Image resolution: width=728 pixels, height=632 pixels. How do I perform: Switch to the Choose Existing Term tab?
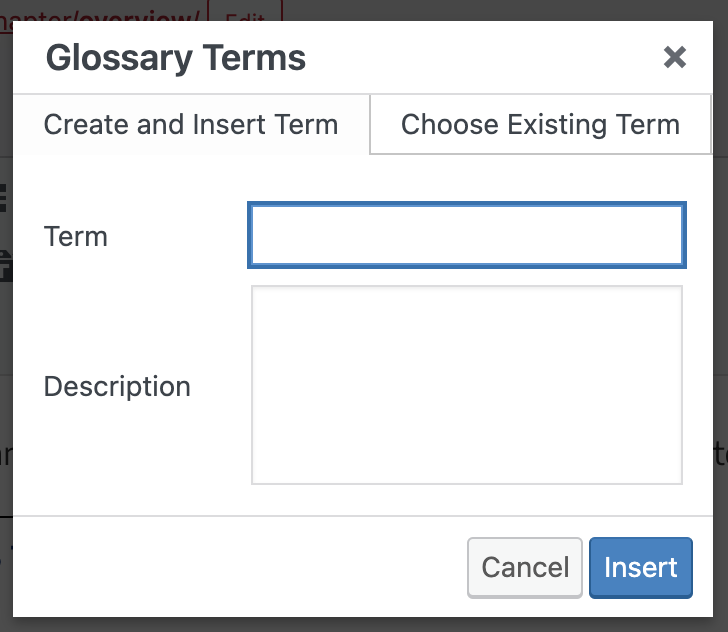click(x=540, y=125)
